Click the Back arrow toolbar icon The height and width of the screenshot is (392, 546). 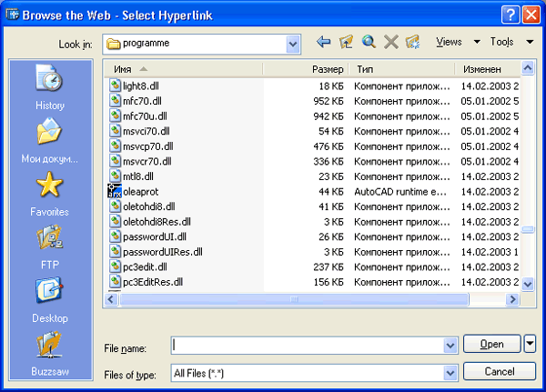pyautogui.click(x=323, y=42)
